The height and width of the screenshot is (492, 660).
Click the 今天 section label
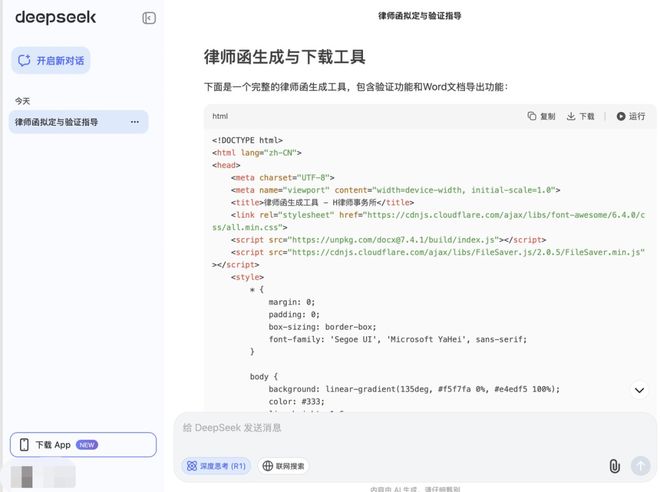pos(23,101)
